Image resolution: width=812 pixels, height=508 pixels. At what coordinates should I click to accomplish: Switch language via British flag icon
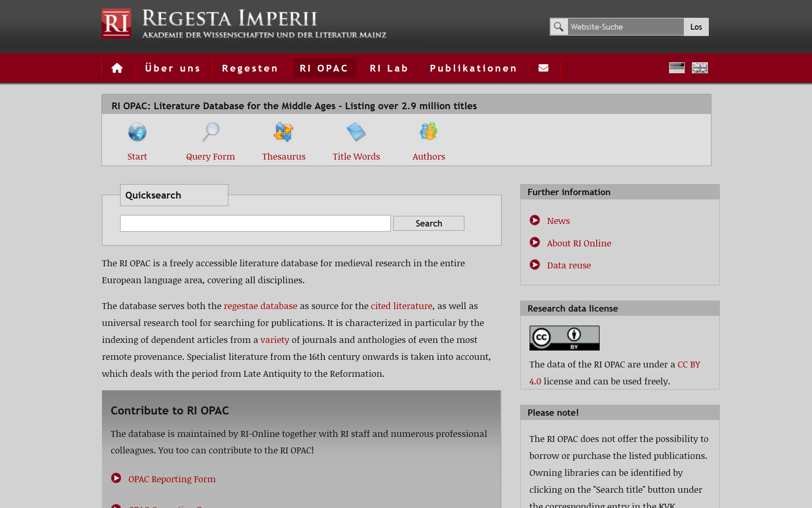tap(700, 68)
